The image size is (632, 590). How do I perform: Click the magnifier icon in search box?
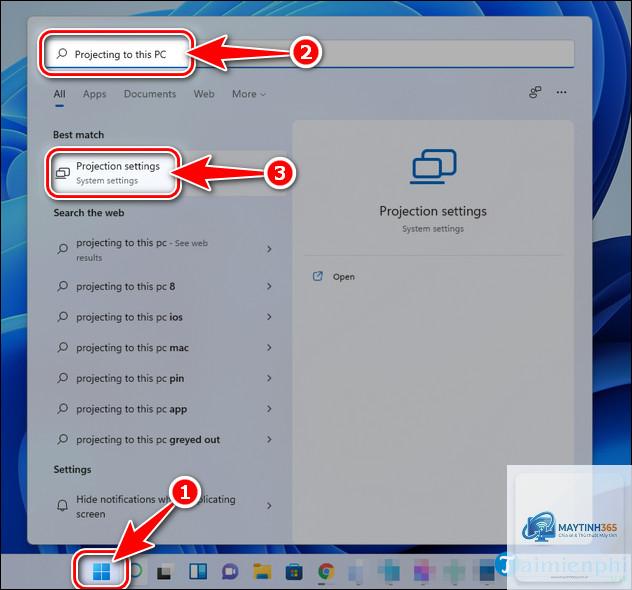pyautogui.click(x=62, y=54)
